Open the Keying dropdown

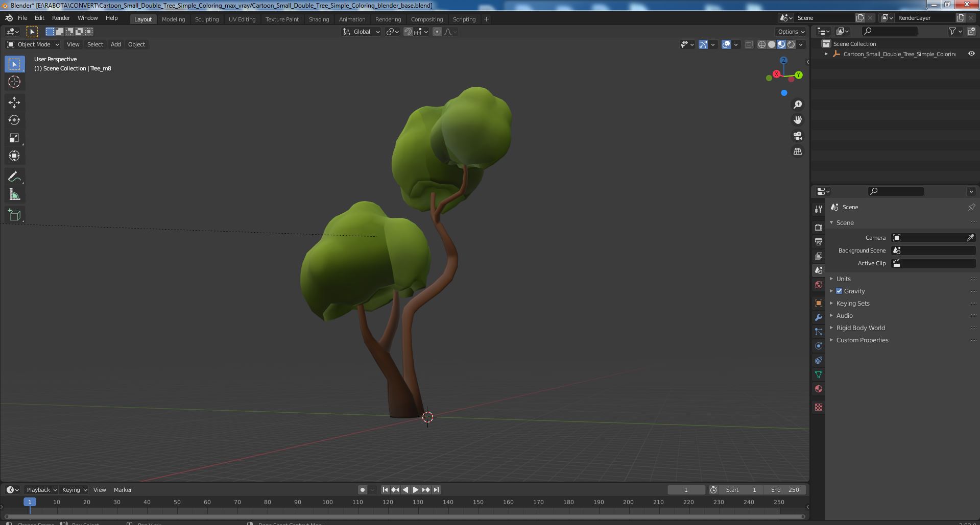[x=74, y=490]
